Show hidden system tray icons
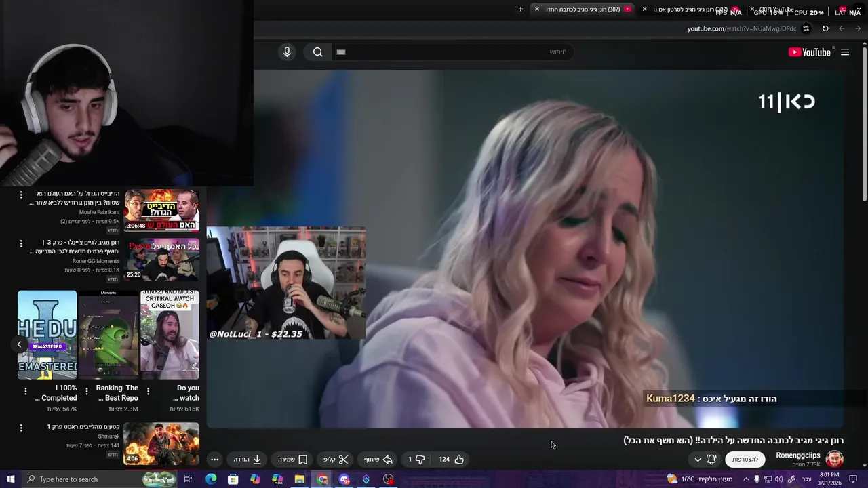This screenshot has height=488, width=868. pyautogui.click(x=746, y=479)
